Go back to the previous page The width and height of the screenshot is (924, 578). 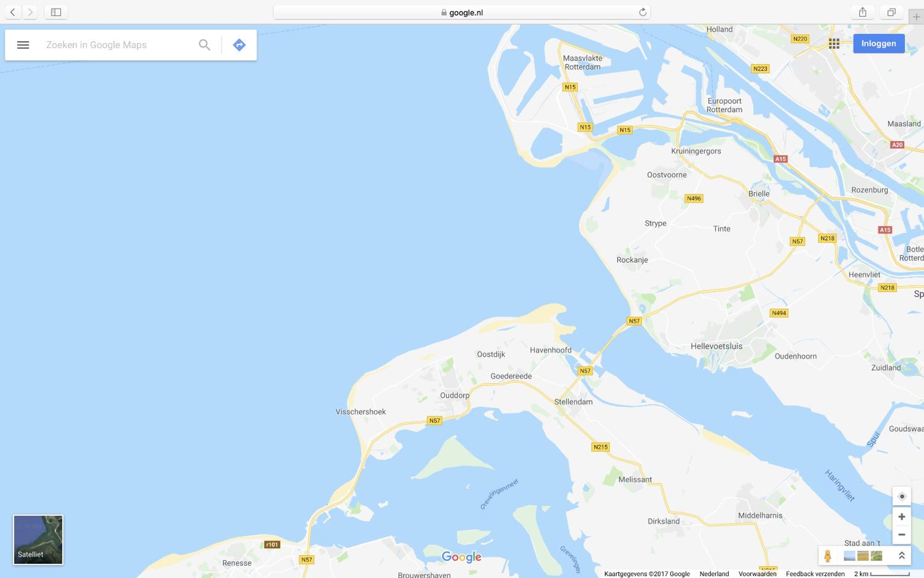pos(13,12)
